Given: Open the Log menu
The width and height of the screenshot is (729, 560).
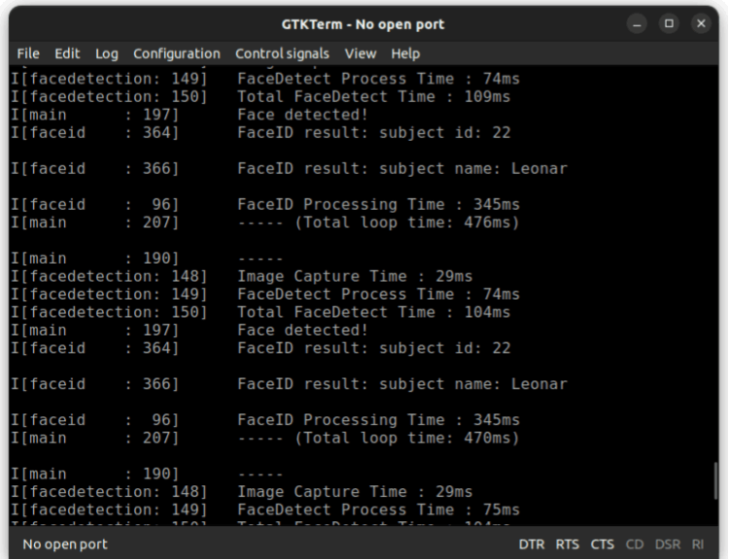Looking at the screenshot, I should coord(107,53).
